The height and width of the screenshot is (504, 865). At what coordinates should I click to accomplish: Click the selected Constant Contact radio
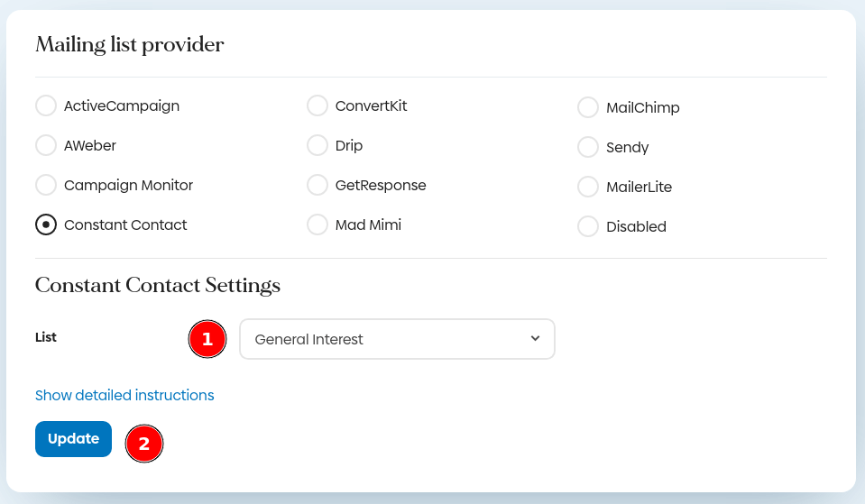tap(46, 225)
